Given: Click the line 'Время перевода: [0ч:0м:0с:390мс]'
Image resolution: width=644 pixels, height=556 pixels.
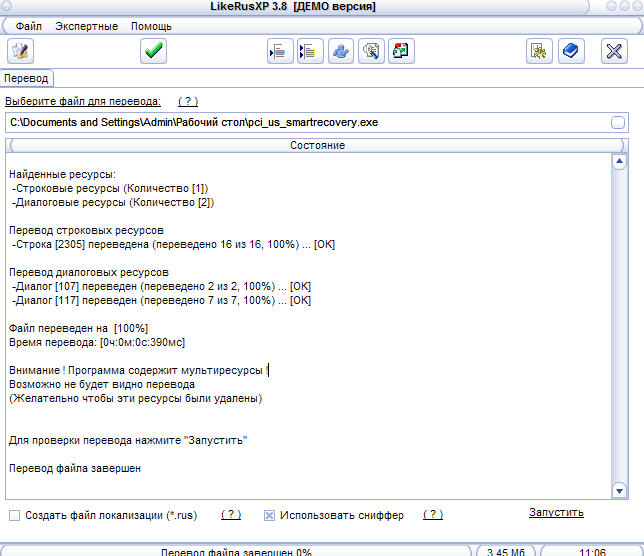Looking at the screenshot, I should (97, 342).
